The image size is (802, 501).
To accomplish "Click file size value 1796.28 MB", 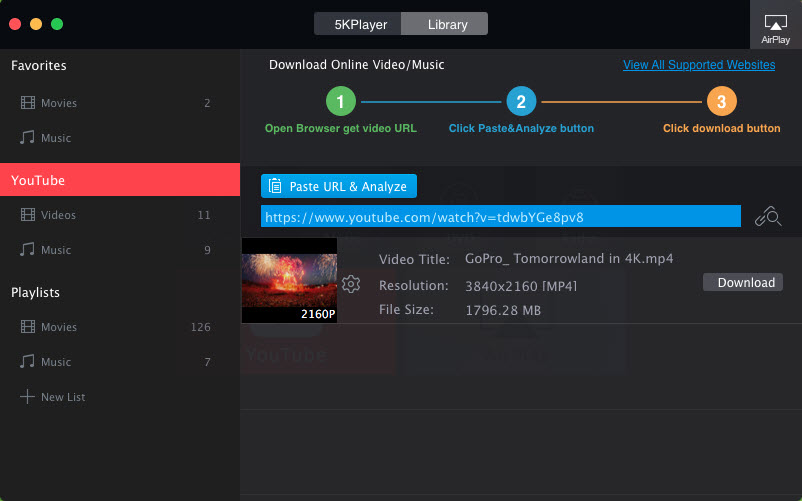I will click(503, 310).
